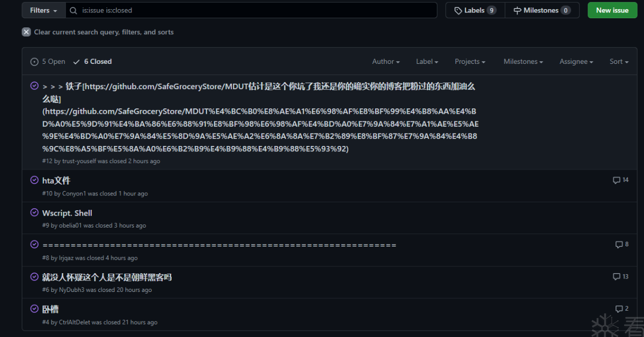Click the Milestones signpost icon
This screenshot has height=337, width=644.
[x=517, y=10]
